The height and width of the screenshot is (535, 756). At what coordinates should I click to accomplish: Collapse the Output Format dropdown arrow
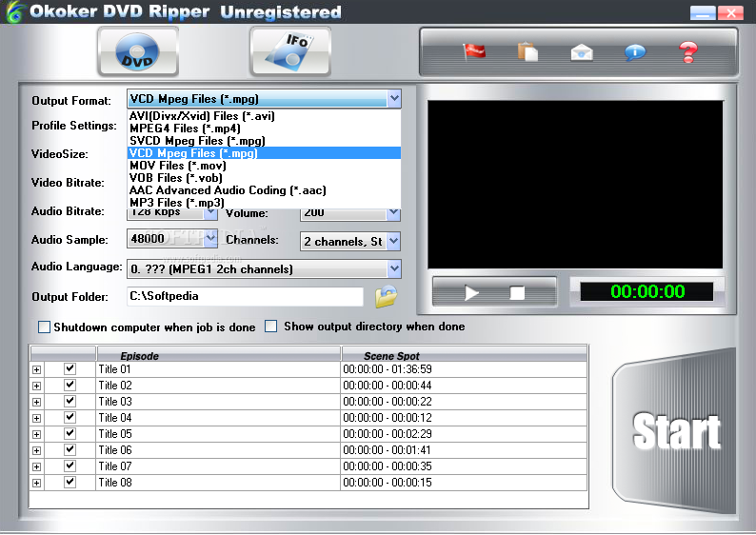click(394, 99)
